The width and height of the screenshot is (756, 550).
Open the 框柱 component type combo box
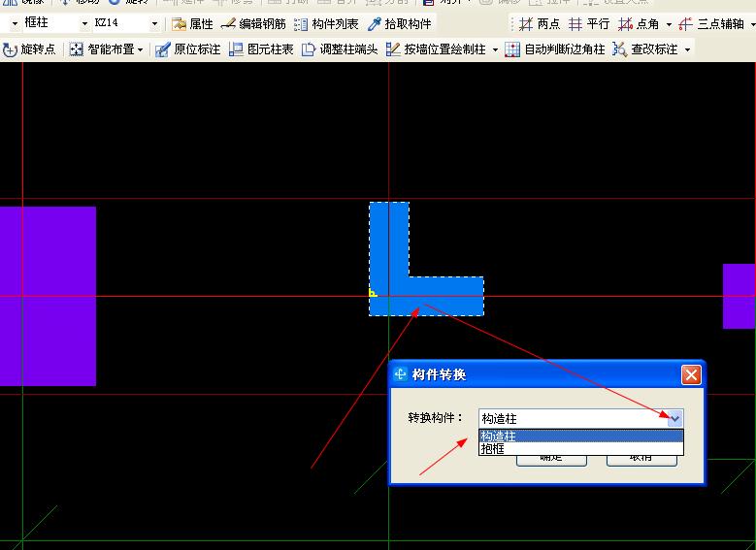56,22
